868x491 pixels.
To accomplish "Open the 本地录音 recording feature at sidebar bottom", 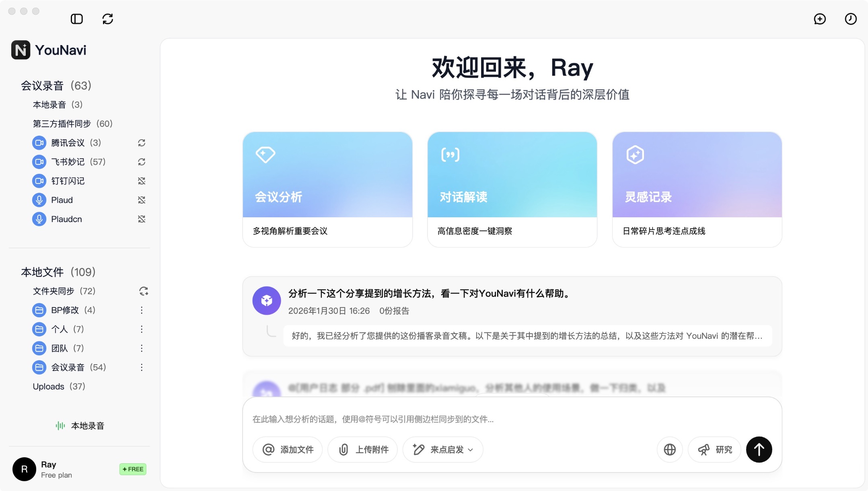I will tap(79, 425).
